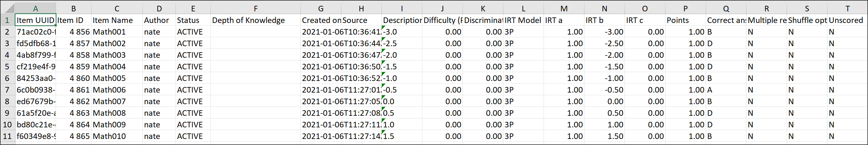
Task: Click the Depth of Knowledge header cell
Action: [255, 20]
